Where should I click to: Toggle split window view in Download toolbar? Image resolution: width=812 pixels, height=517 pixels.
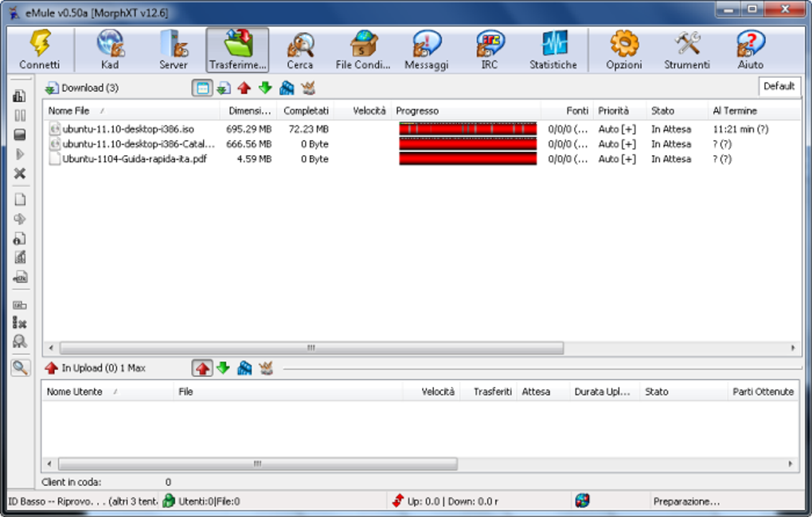click(x=202, y=88)
